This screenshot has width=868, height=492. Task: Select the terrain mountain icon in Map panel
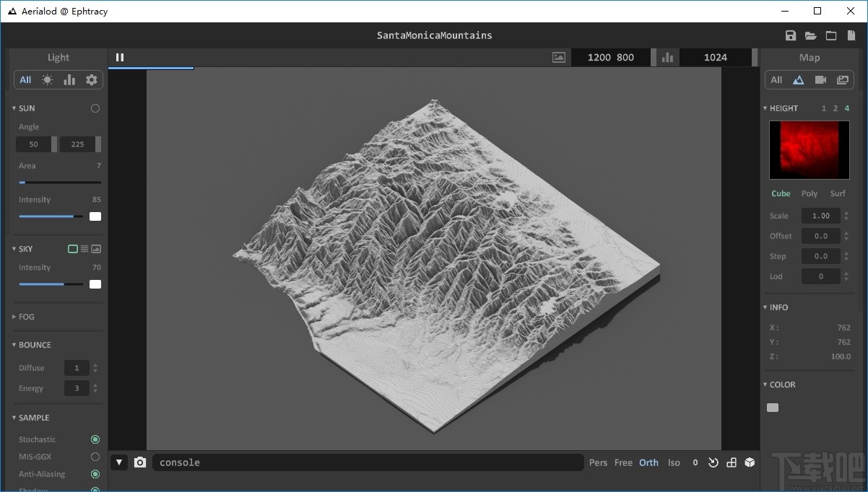[x=798, y=80]
